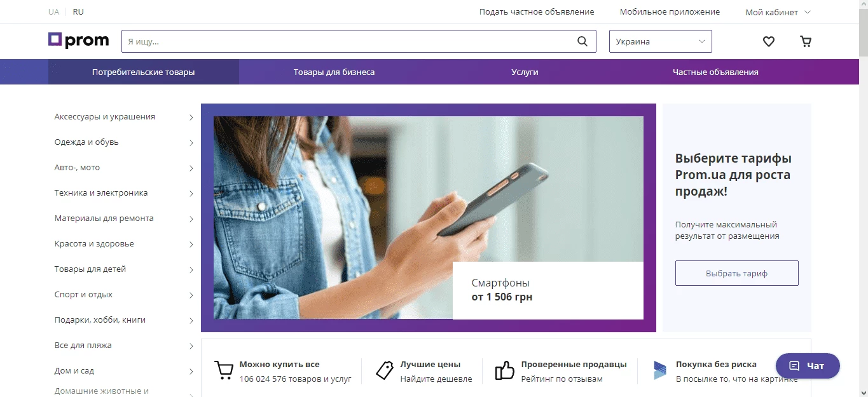
Task: Switch language to UA
Action: [x=53, y=11]
